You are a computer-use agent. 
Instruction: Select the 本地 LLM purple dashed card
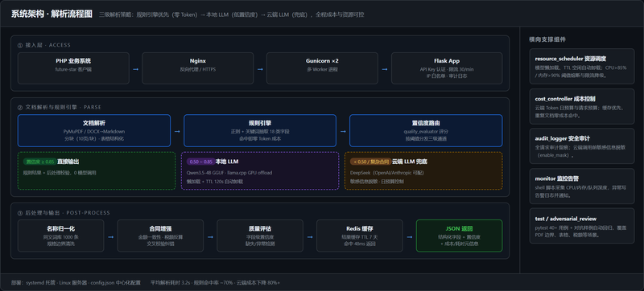[x=260, y=170]
